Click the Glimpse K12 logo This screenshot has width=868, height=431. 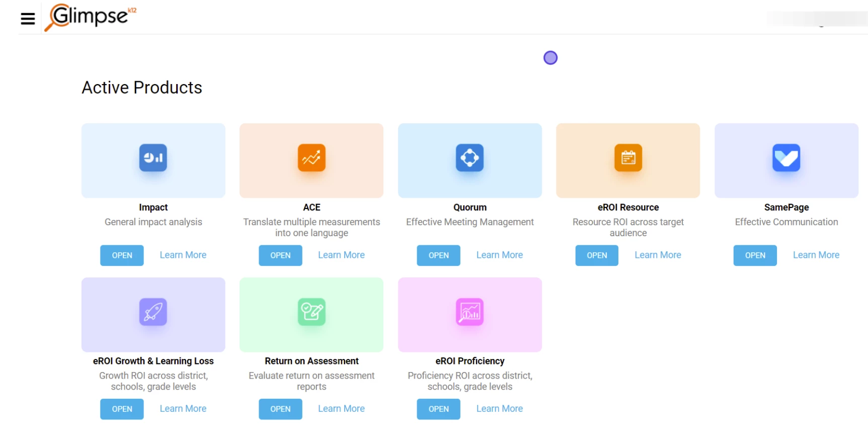click(x=91, y=17)
